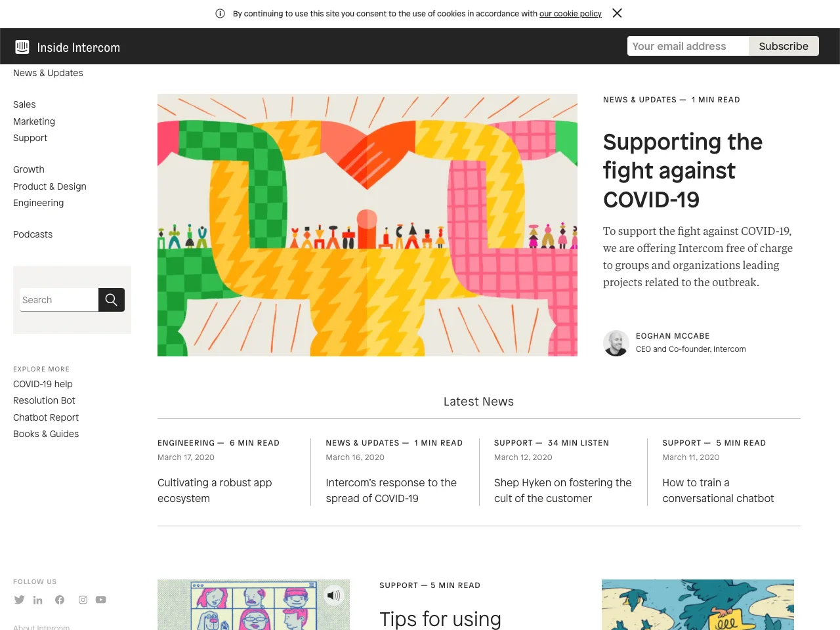Viewport: 840px width, 630px height.
Task: Open How to train a conversational chatbot
Action: (718, 490)
